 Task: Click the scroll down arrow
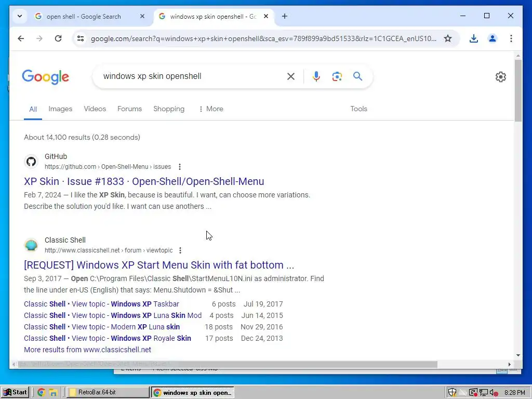(518, 355)
